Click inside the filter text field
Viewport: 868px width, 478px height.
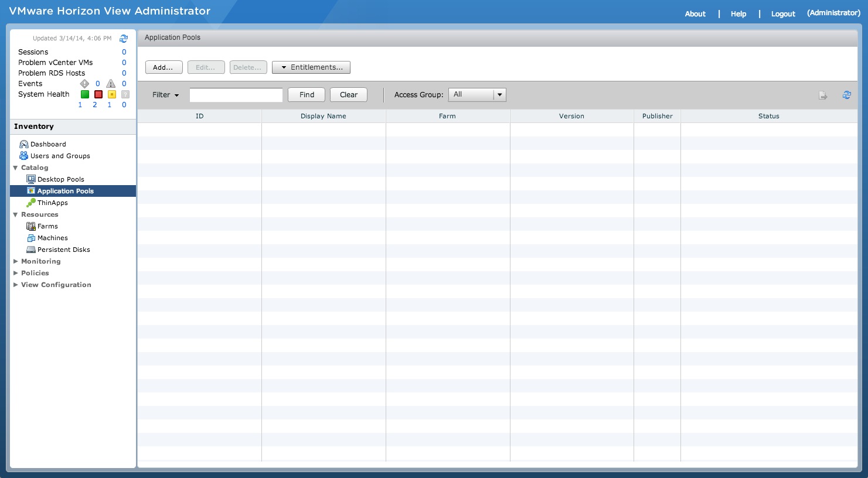[x=236, y=94]
